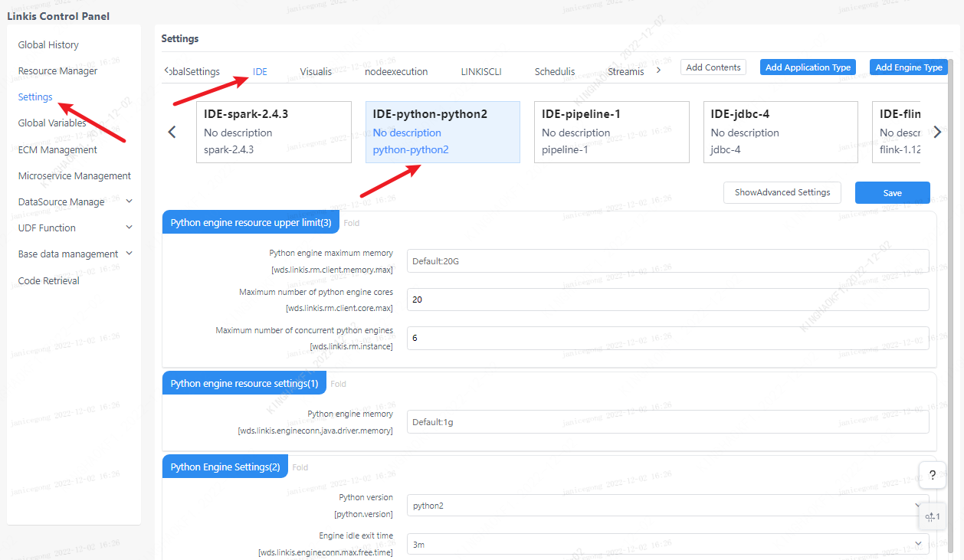Open Global History in the sidebar

click(48, 45)
